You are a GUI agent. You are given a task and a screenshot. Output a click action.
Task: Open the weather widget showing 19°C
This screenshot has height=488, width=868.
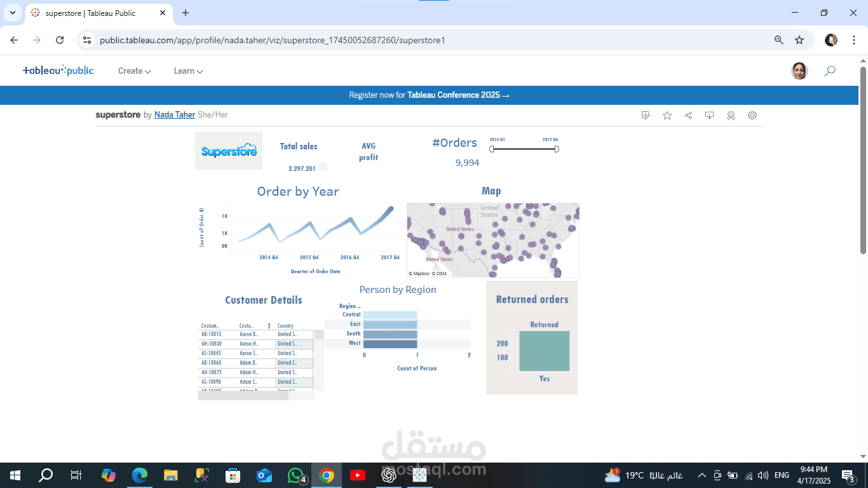point(644,475)
